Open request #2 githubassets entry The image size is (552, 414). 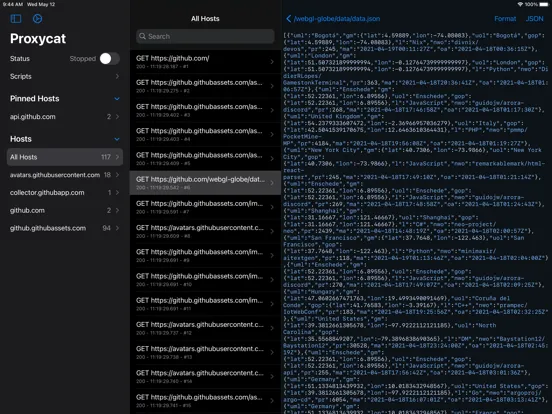pos(205,86)
